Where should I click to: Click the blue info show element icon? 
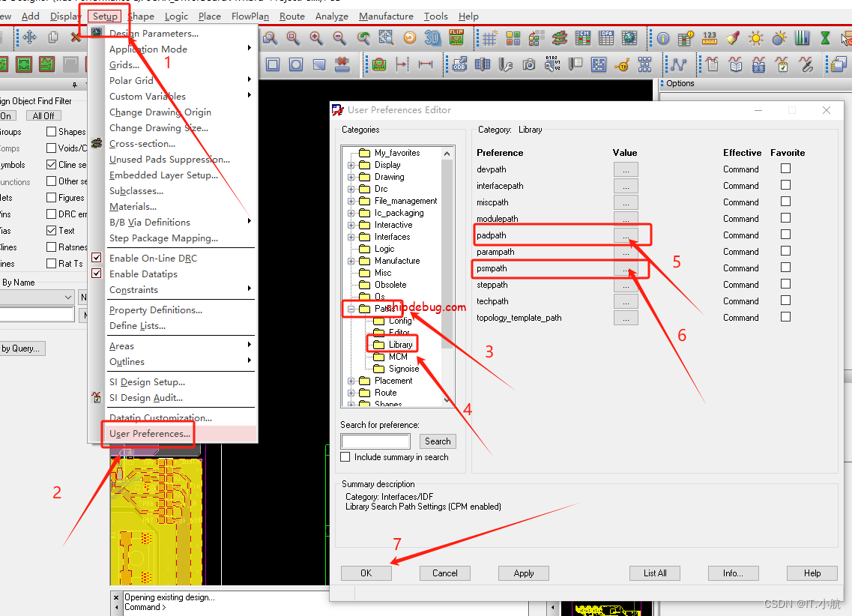(x=663, y=37)
